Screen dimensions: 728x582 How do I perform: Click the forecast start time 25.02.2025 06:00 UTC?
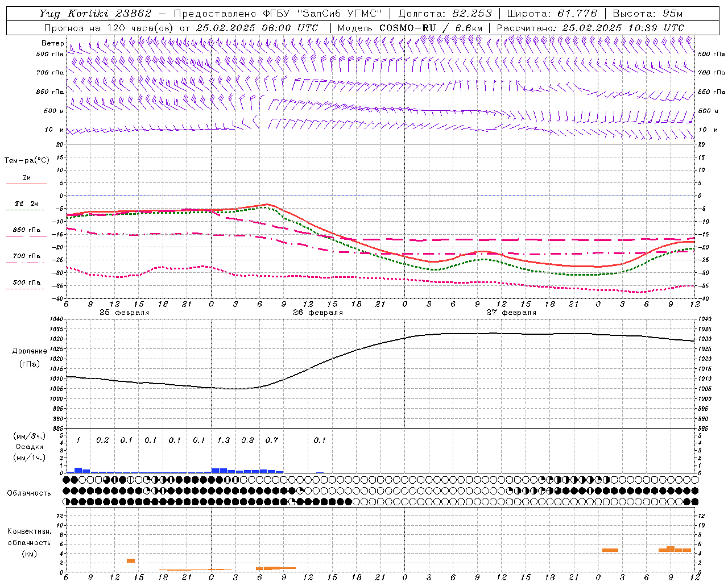coord(257,28)
